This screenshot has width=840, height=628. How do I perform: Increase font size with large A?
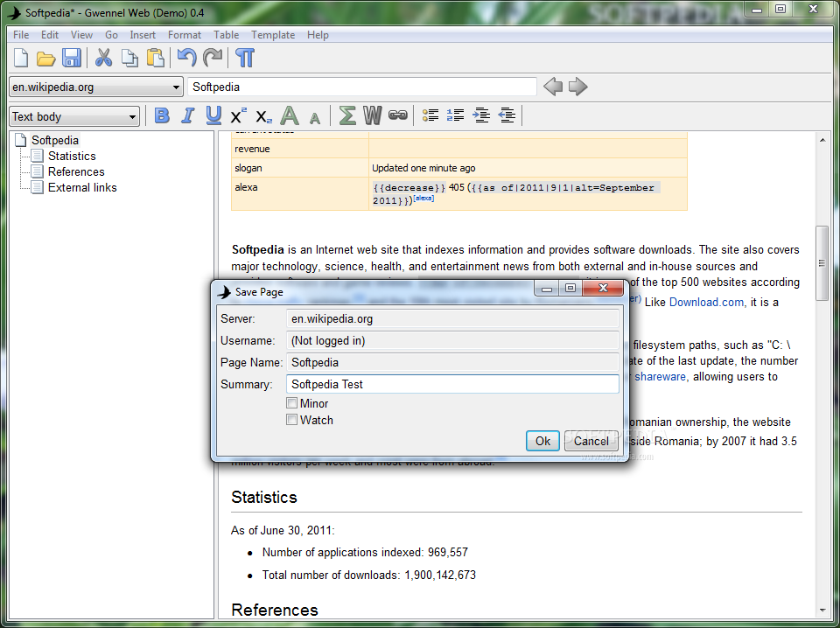point(290,115)
